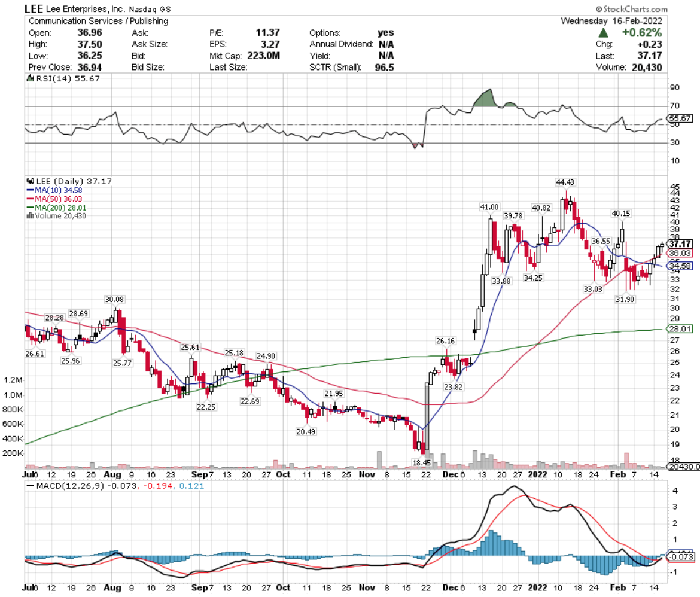Click the 33.03 low price label
The width and height of the screenshot is (700, 597).
click(x=593, y=289)
